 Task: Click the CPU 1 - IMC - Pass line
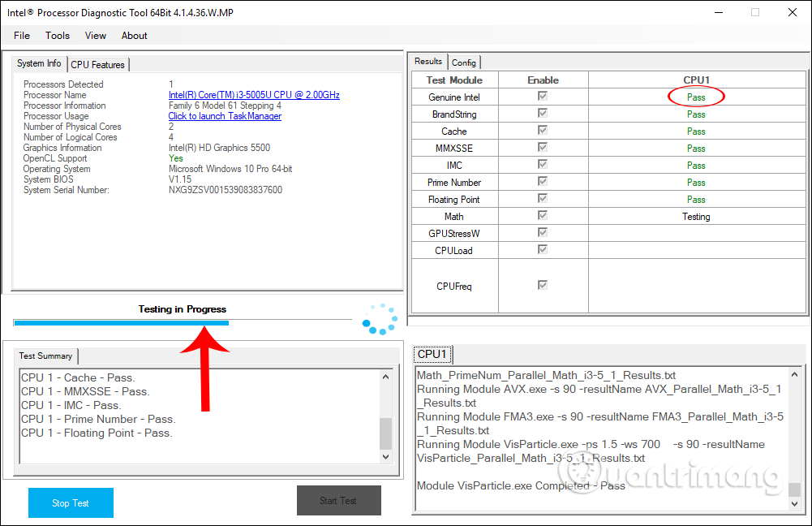tap(71, 405)
